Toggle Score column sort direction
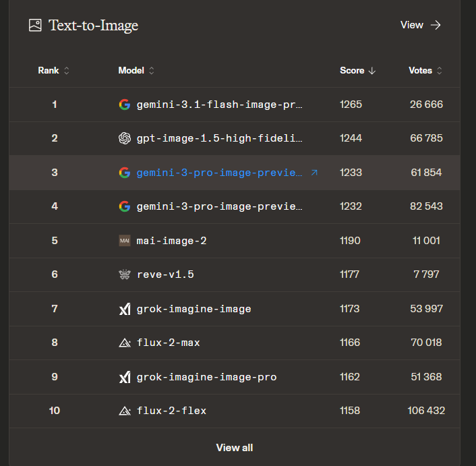Viewport: 476px width, 466px height. tap(357, 70)
